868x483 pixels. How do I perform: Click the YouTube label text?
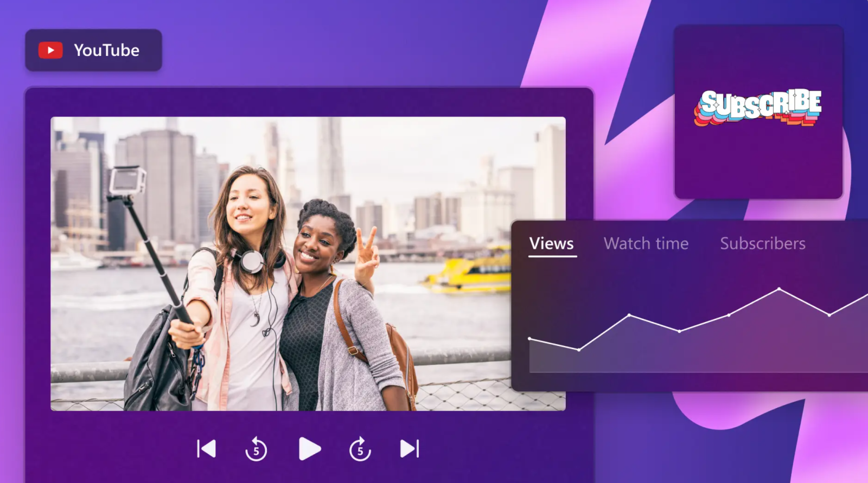[107, 50]
